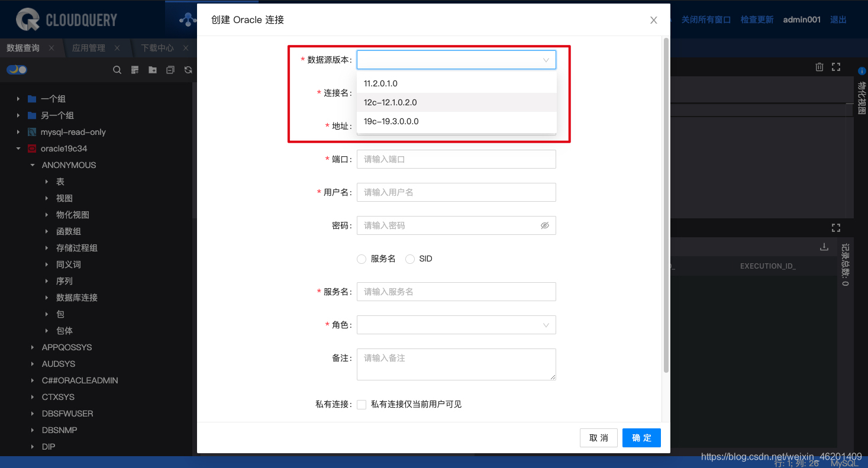
Task: Click 检查更新 in top bar
Action: tap(757, 20)
